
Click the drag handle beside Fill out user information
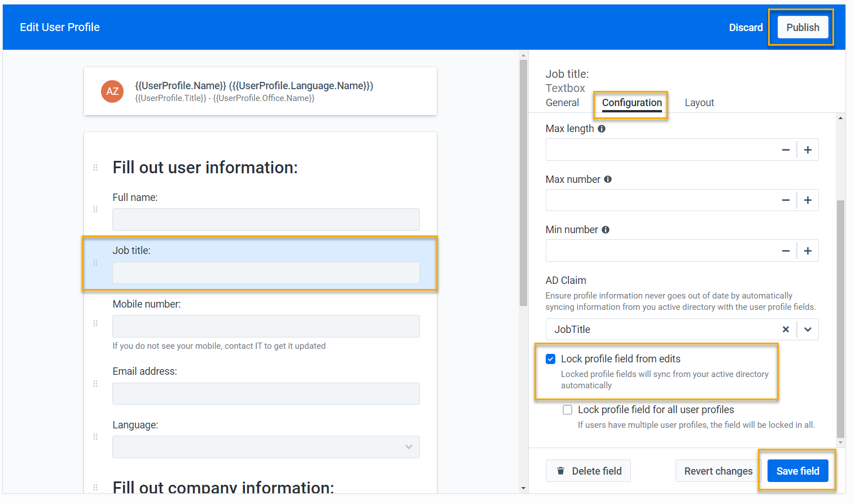click(x=95, y=167)
